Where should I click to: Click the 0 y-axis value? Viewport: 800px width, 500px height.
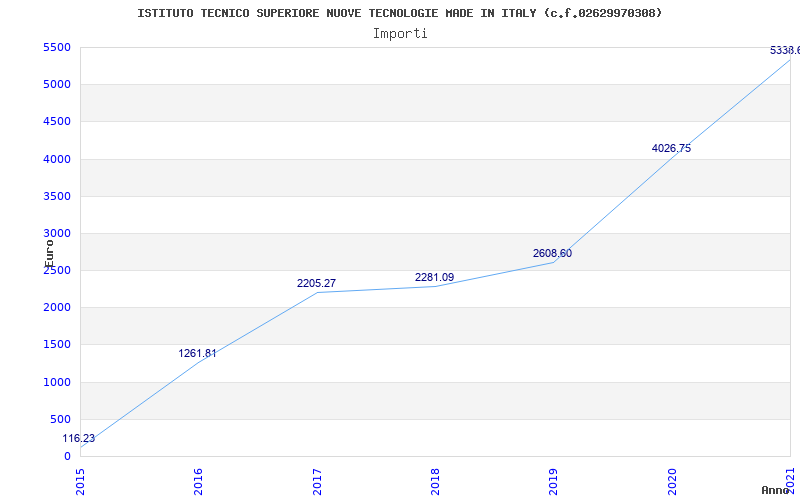67,456
